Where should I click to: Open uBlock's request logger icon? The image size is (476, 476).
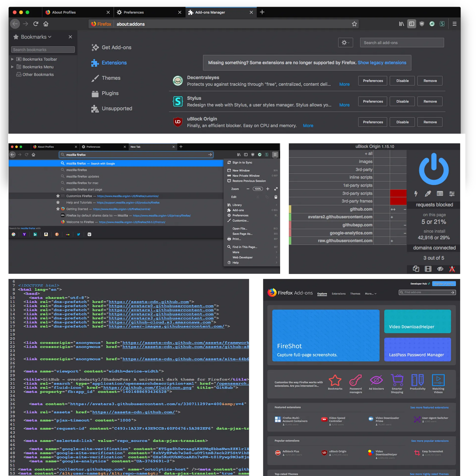pos(440,194)
